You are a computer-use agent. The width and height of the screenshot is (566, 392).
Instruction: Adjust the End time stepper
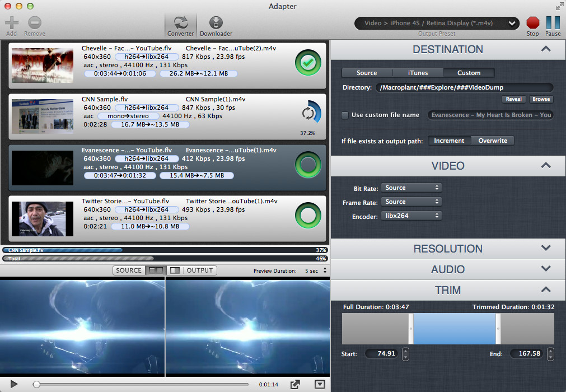click(x=550, y=354)
